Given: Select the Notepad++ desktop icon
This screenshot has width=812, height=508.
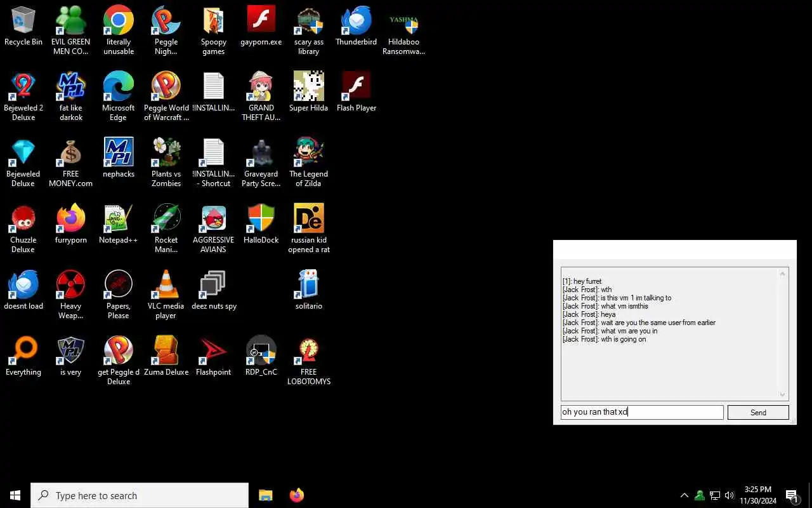Looking at the screenshot, I should click(119, 218).
